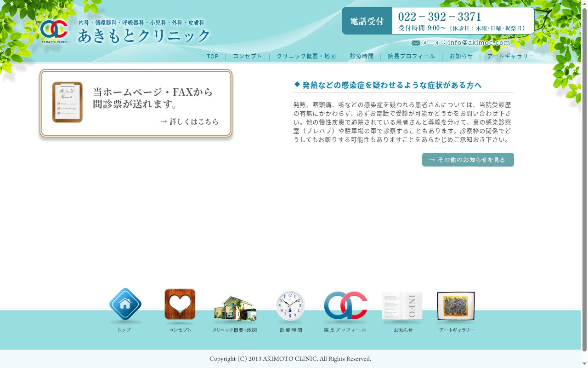Open the framed painting art gallery icon
Viewport: 588px width, 368px height.
[x=456, y=306]
